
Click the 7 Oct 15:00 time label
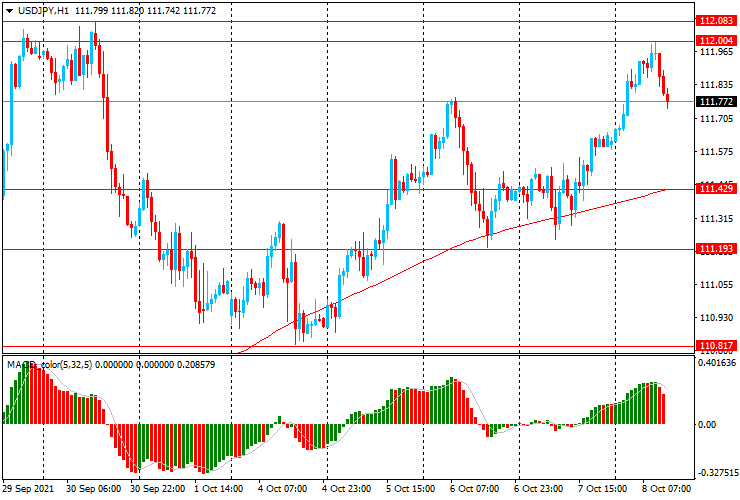[603, 488]
